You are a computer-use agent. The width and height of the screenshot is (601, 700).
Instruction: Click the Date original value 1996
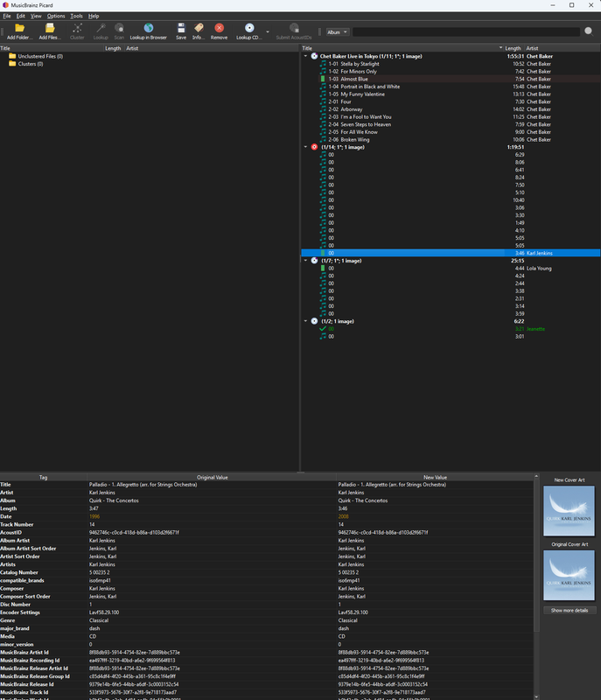[x=94, y=516]
